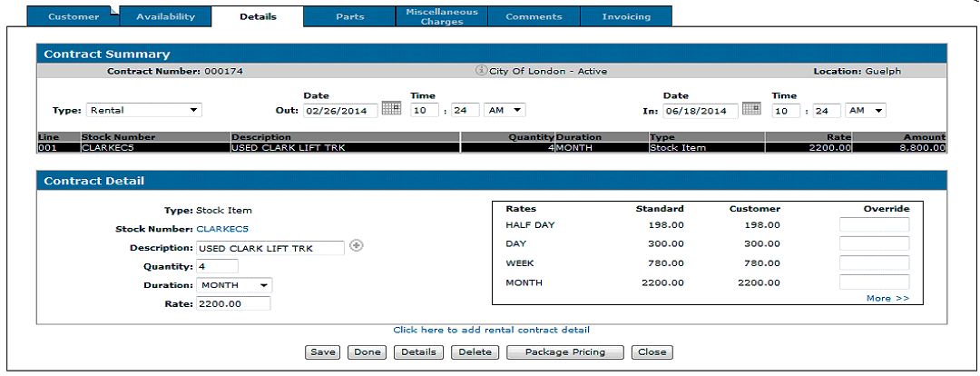The height and width of the screenshot is (376, 980).
Task: Click the HALF DAY override rate field
Action: tap(874, 224)
